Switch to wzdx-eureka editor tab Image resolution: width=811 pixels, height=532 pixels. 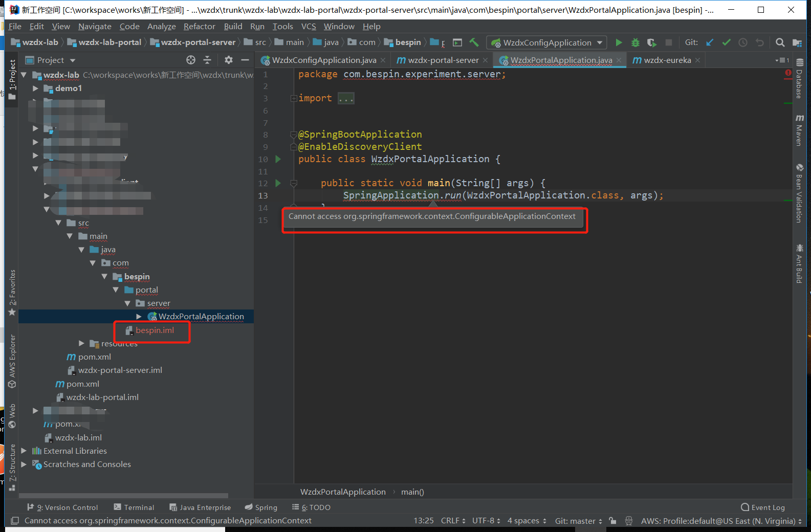[667, 60]
